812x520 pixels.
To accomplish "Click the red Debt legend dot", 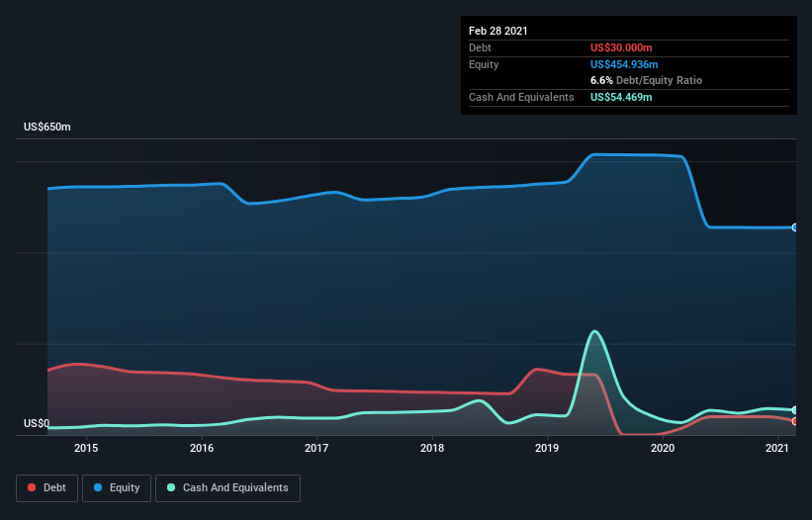I will pos(32,487).
